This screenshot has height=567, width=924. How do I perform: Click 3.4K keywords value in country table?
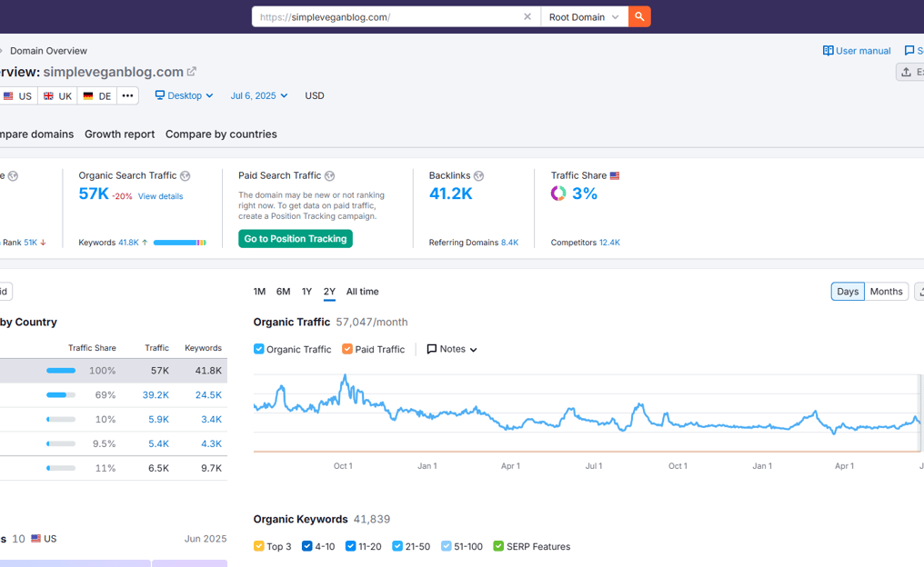click(211, 419)
